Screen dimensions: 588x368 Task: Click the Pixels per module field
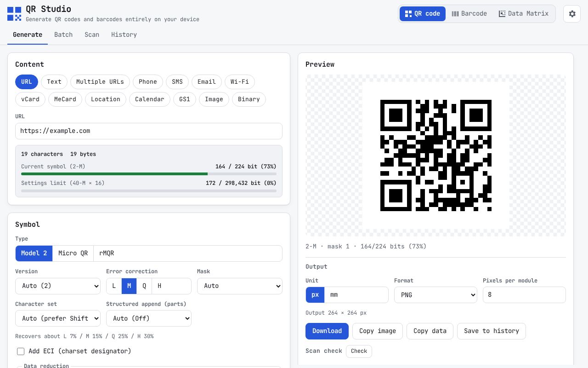(524, 295)
